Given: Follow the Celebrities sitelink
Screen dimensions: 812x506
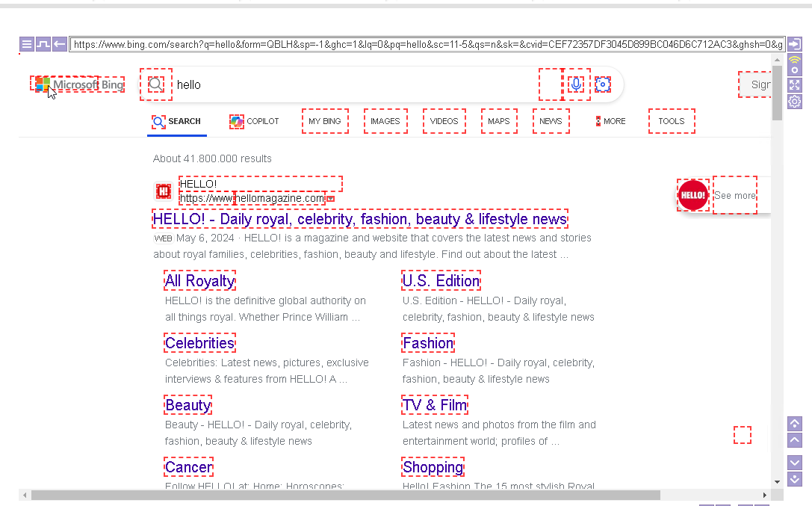Looking at the screenshot, I should coord(199,342).
